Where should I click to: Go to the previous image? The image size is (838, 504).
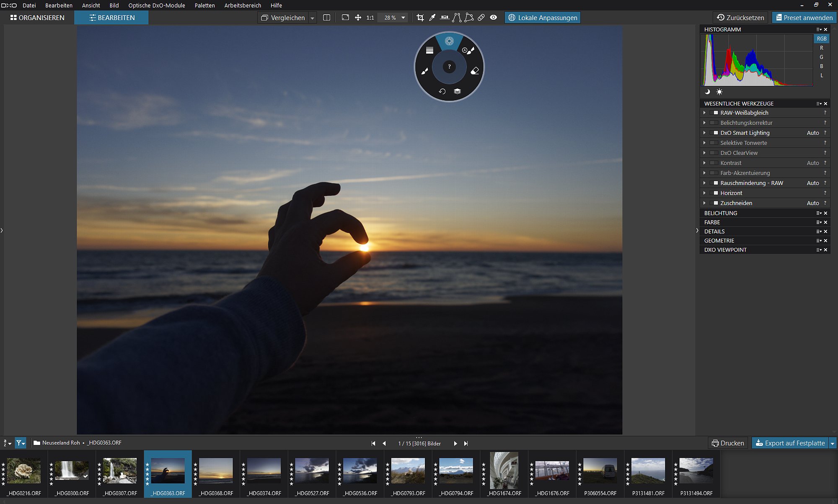(x=384, y=443)
